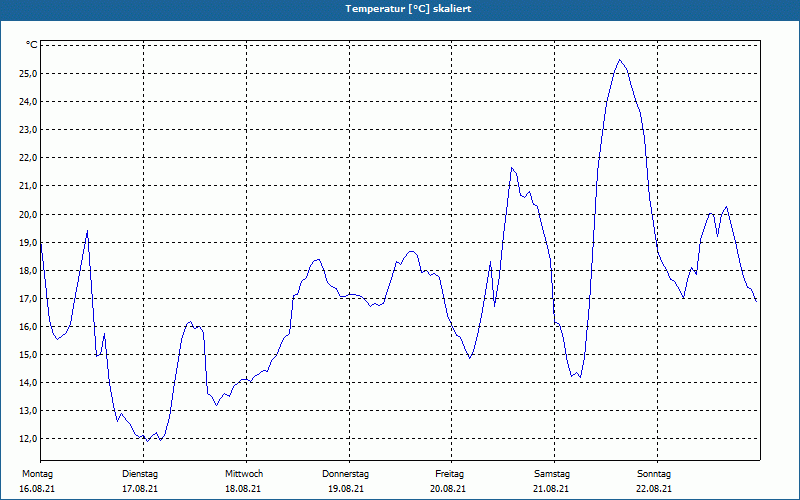The width and height of the screenshot is (800, 500).
Task: Click the Sonntag day label
Action: [654, 474]
